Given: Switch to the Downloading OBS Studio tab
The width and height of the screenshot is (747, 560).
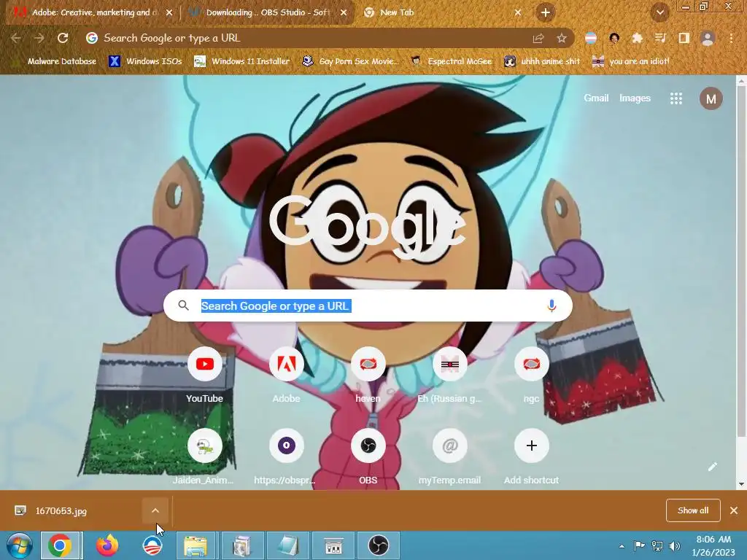Looking at the screenshot, I should coord(268,12).
